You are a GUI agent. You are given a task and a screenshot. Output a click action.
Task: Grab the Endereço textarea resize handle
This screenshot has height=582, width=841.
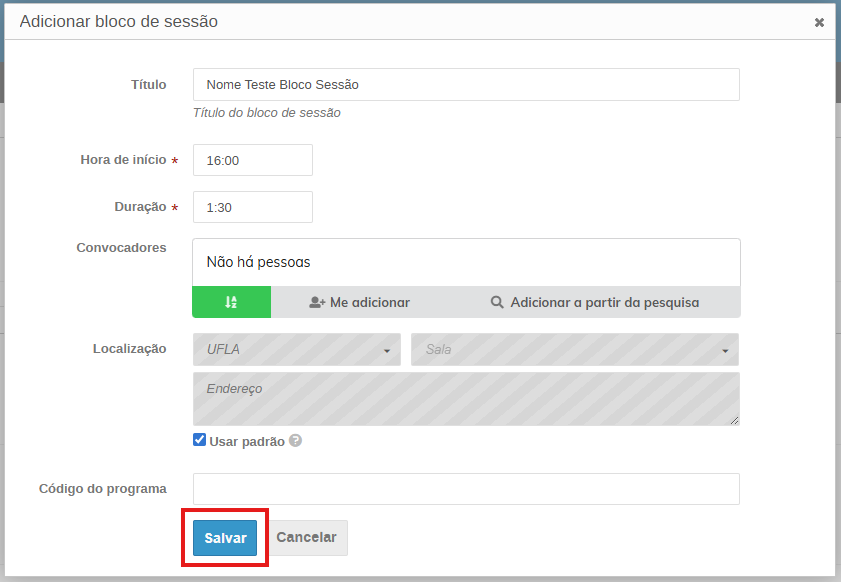(735, 421)
